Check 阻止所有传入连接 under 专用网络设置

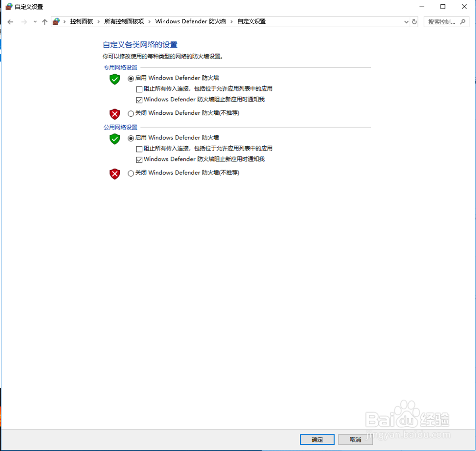coord(139,89)
